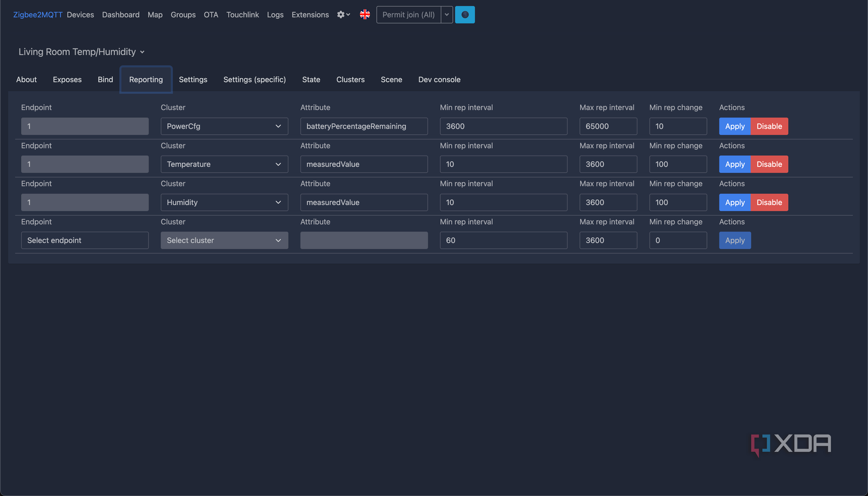Click Temperature row max rep interval field
The width and height of the screenshot is (868, 496).
(x=608, y=165)
